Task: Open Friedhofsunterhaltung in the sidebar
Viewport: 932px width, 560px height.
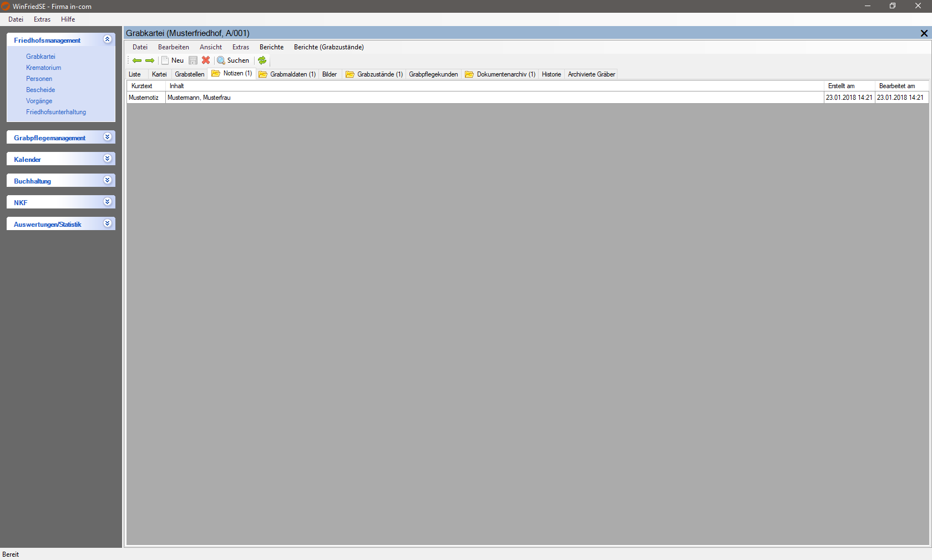Action: click(x=56, y=112)
